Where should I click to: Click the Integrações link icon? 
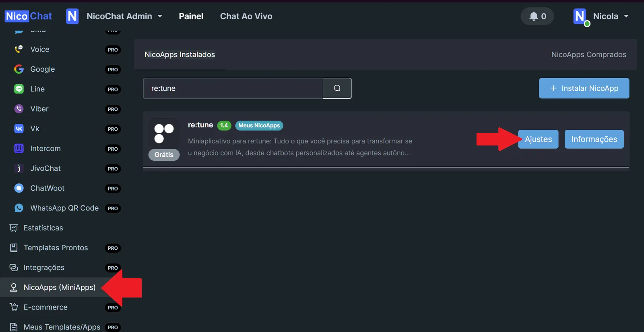[x=14, y=268]
